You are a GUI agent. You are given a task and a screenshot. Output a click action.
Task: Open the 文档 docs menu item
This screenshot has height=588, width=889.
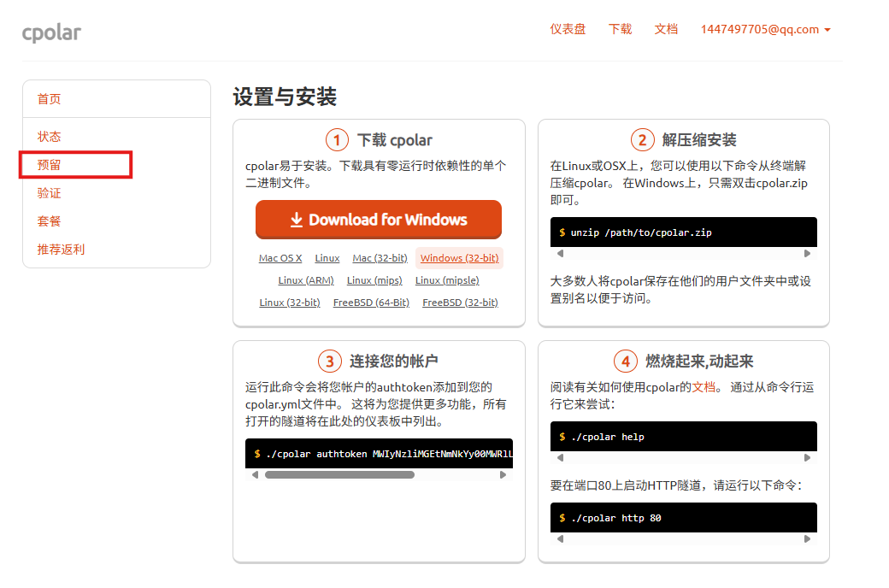[666, 29]
